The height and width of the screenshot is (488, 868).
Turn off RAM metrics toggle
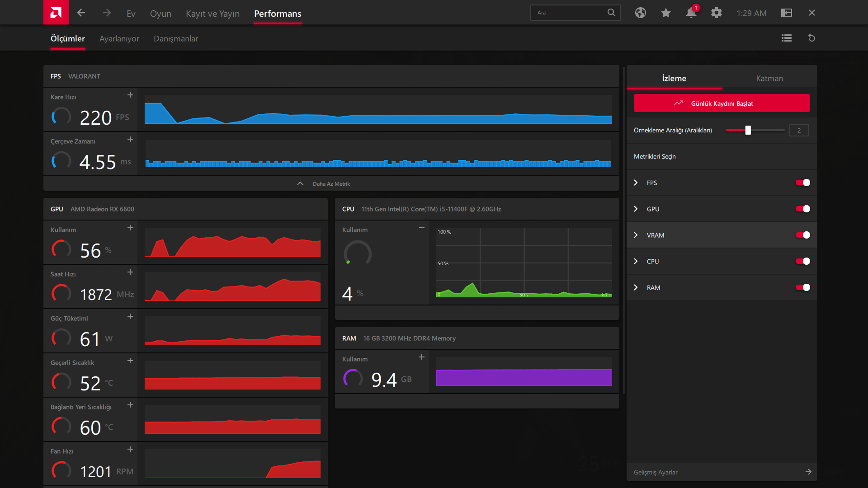click(802, 288)
